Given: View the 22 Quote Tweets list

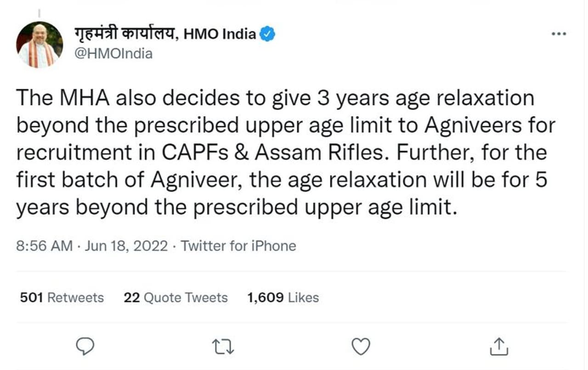Looking at the screenshot, I should (x=175, y=297).
